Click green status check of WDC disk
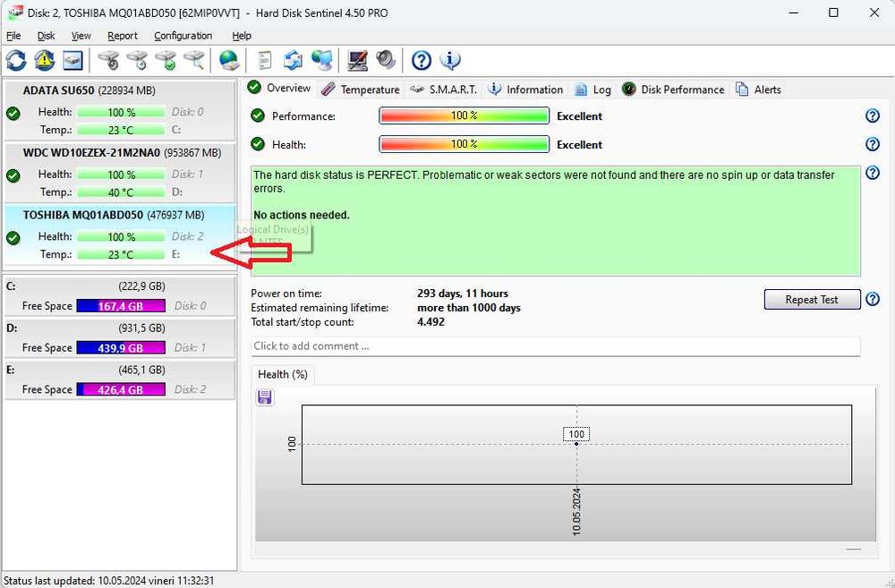Screen dimensions: 895x588 click(13, 175)
